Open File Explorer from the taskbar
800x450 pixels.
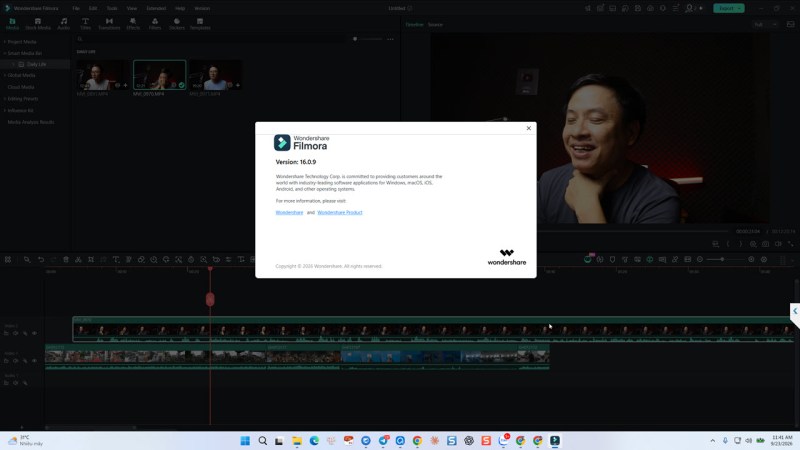[x=296, y=441]
